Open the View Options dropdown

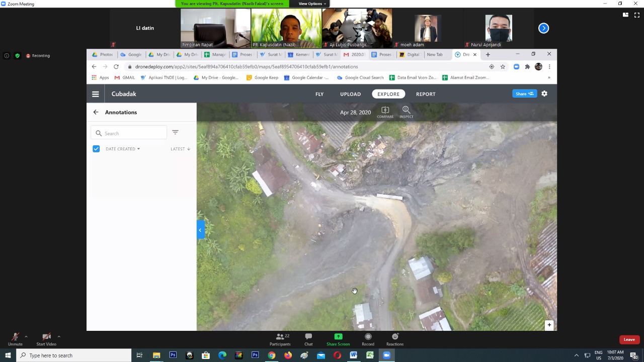pyautogui.click(x=312, y=4)
